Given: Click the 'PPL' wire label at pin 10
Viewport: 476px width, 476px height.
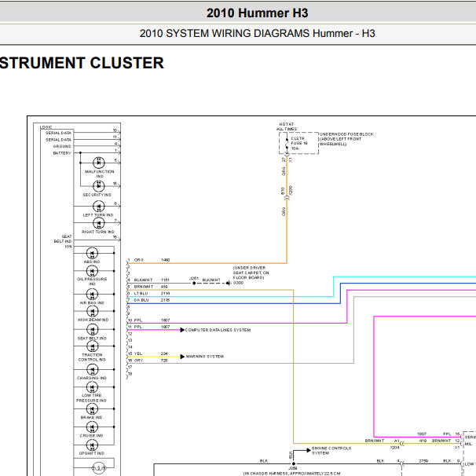Looking at the screenshot, I should [x=138, y=320].
